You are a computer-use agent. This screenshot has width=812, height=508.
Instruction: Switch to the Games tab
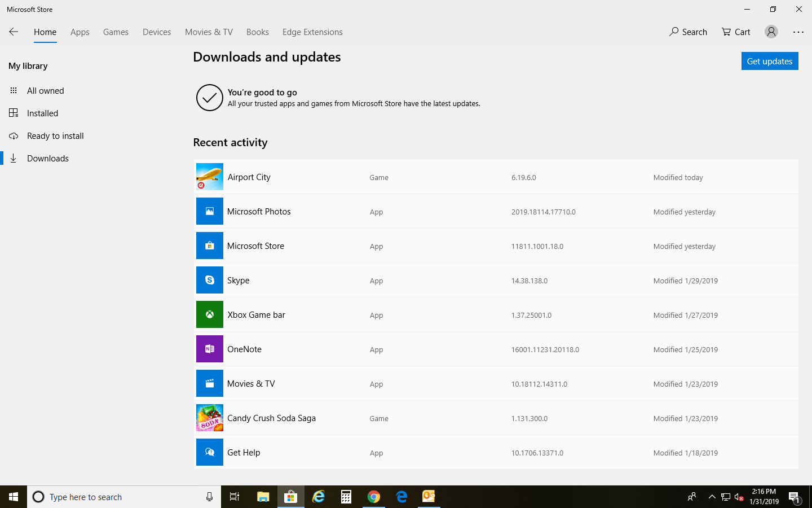coord(116,32)
